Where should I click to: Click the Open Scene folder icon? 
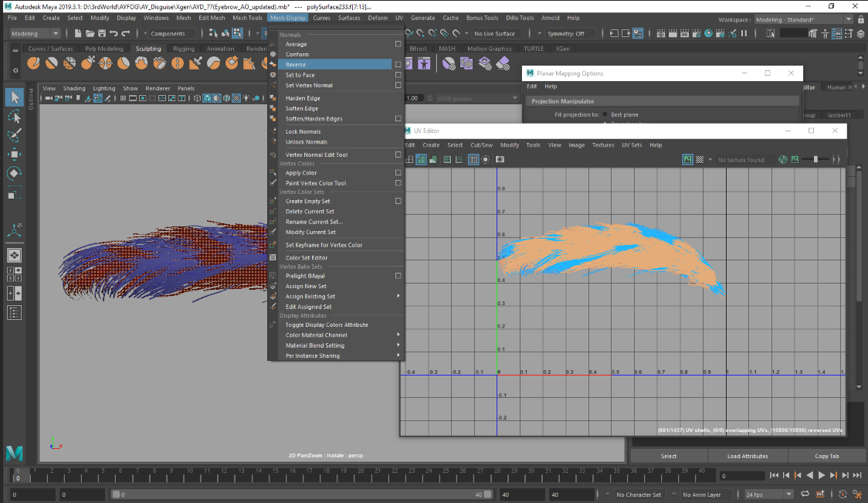[91, 34]
